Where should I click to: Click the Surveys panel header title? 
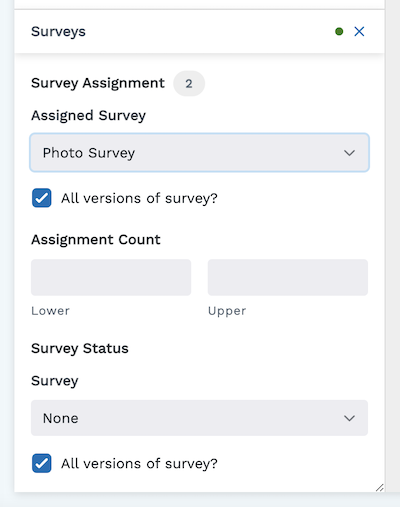point(58,32)
